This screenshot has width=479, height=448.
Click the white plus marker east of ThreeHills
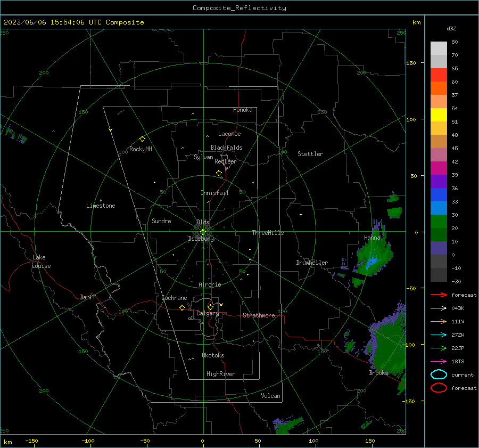tap(301, 214)
